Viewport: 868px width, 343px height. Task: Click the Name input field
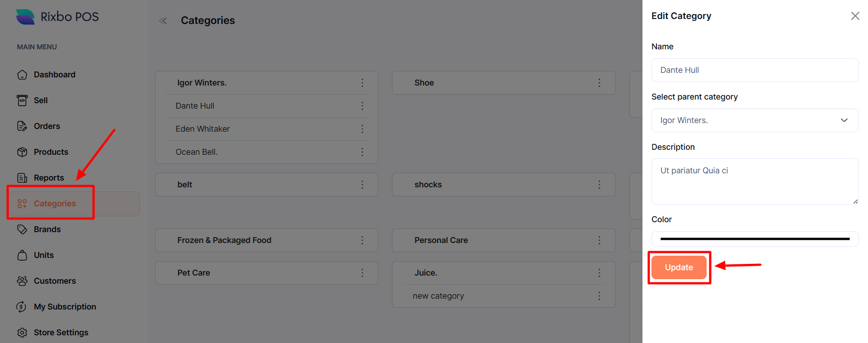[755, 70]
